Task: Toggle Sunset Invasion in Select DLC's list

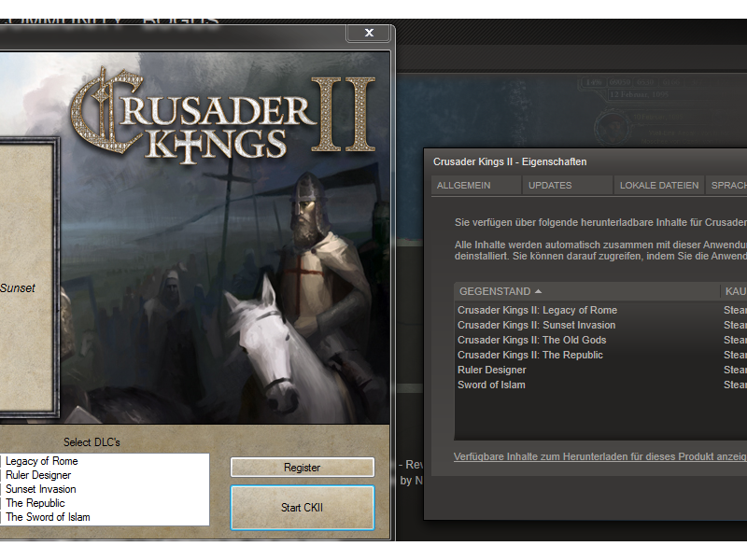Action: point(41,489)
